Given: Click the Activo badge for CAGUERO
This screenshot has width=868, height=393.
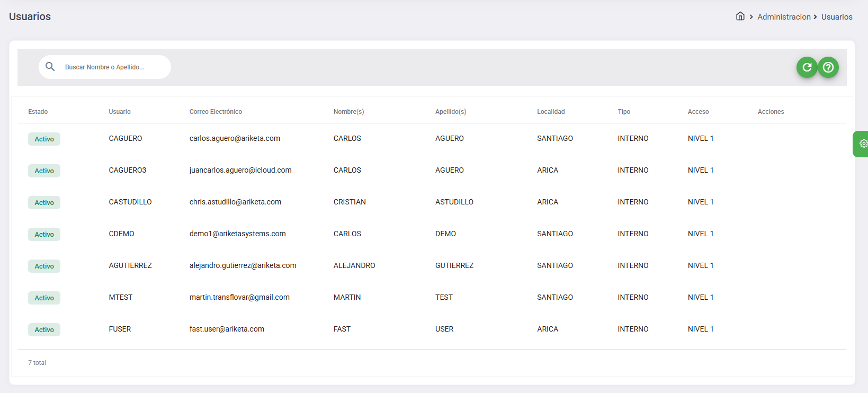Looking at the screenshot, I should point(44,139).
